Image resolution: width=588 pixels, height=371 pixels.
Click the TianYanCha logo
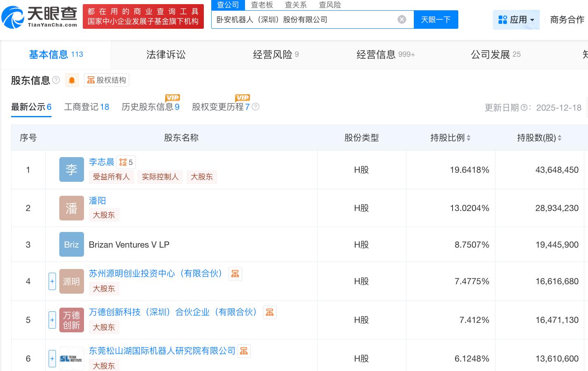click(x=40, y=16)
